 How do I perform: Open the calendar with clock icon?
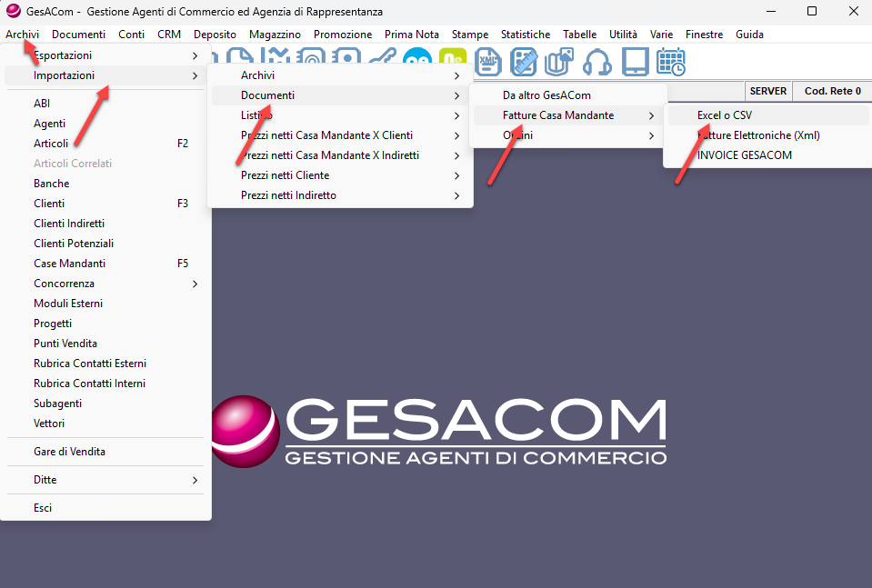671,62
